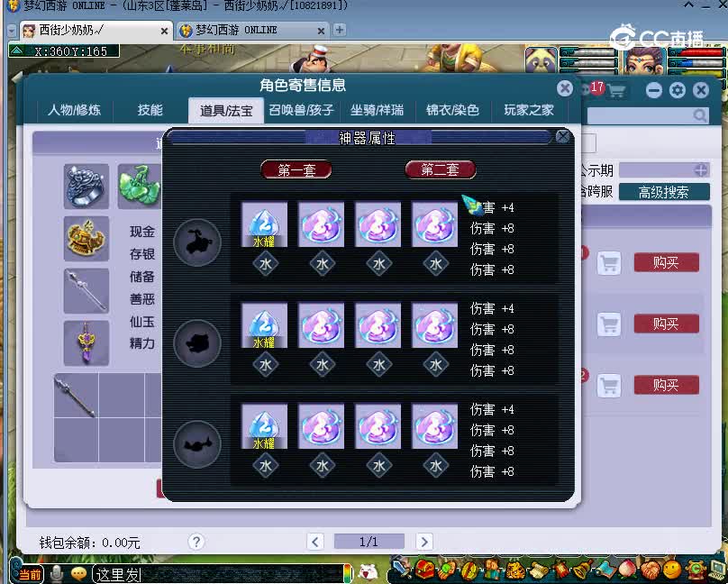Viewport: 728px width, 584px height.
Task: Close the 角色寄售信息 panel
Action: click(565, 88)
